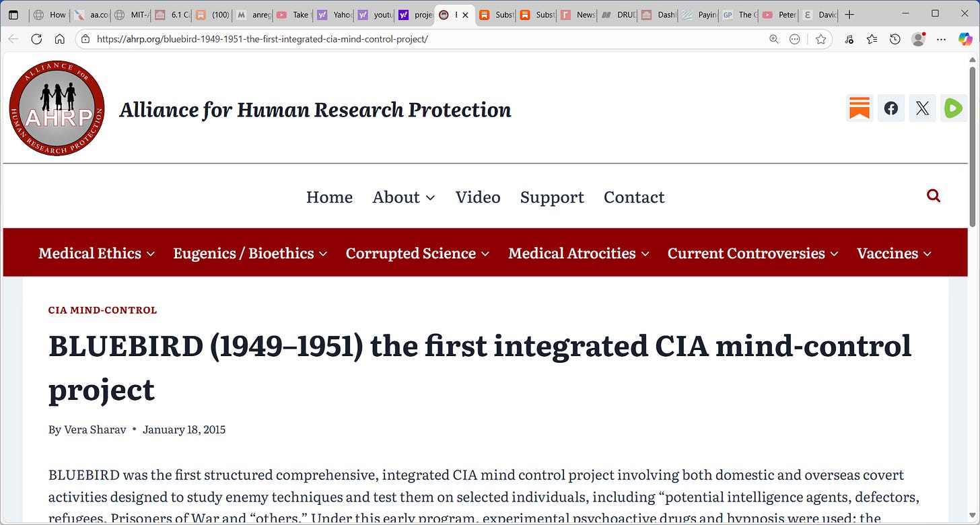The image size is (980, 525).
Task: Switch to the Peter browser tab
Action: 779,15
